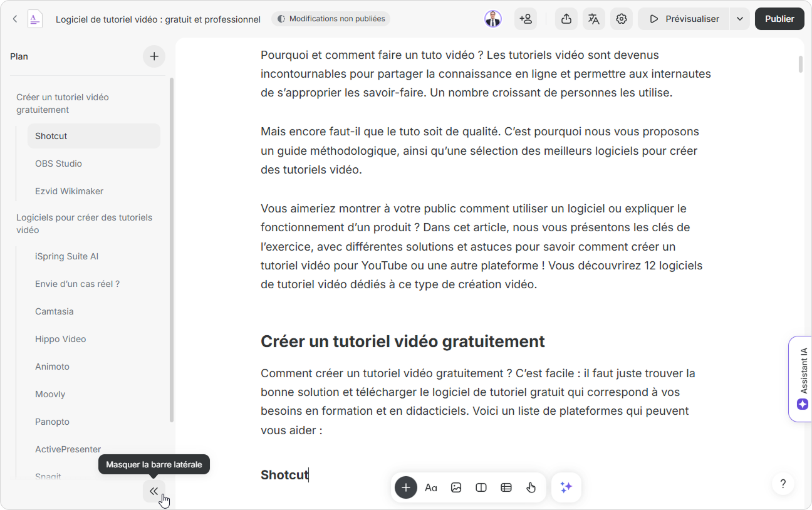Viewport: 812px width, 510px height.
Task: Click the back arrow in header
Action: (15, 19)
